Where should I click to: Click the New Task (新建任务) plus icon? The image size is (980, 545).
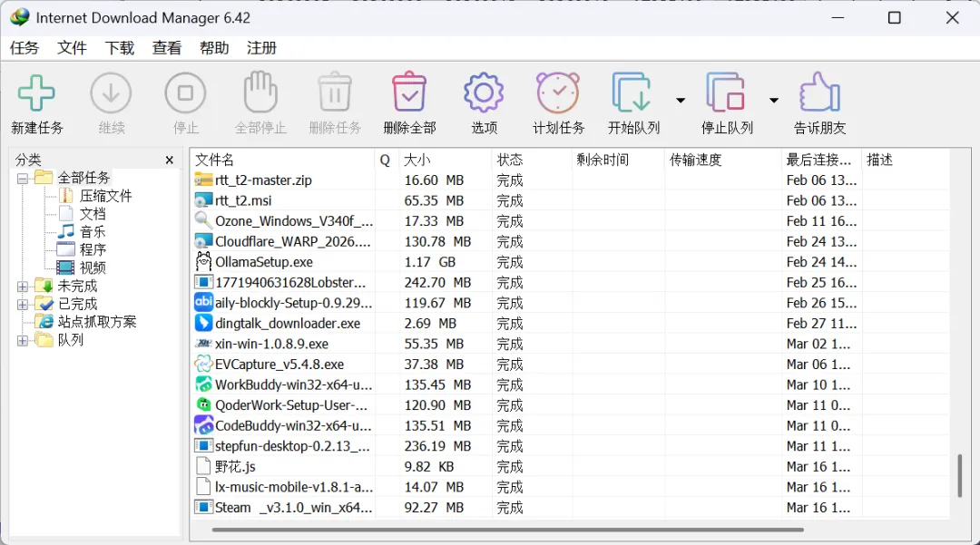pyautogui.click(x=36, y=93)
